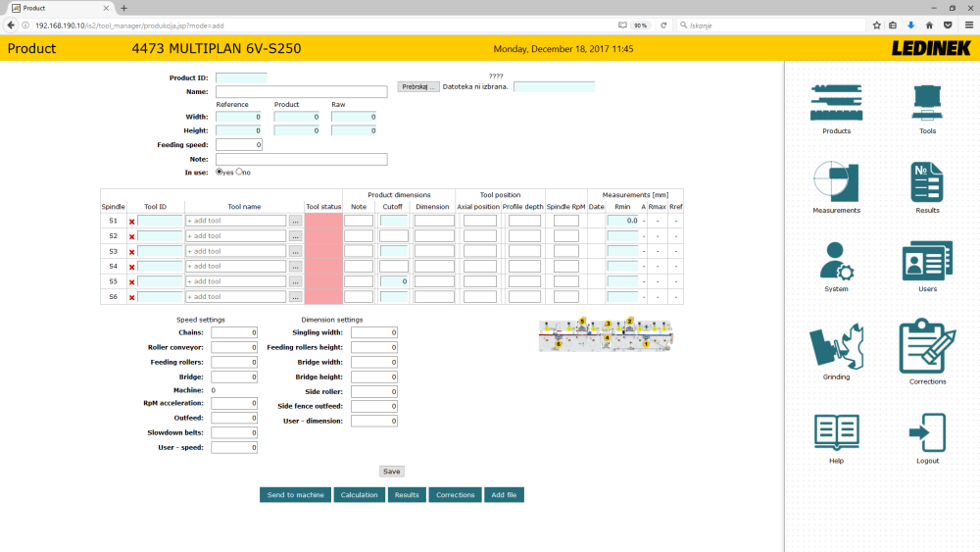The height and width of the screenshot is (552, 980).
Task: Open the Corrections sidebar icon
Action: pyautogui.click(x=927, y=346)
